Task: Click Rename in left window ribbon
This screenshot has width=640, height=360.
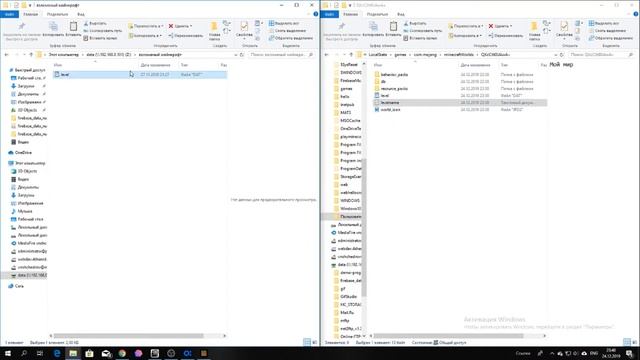Action: [186, 36]
